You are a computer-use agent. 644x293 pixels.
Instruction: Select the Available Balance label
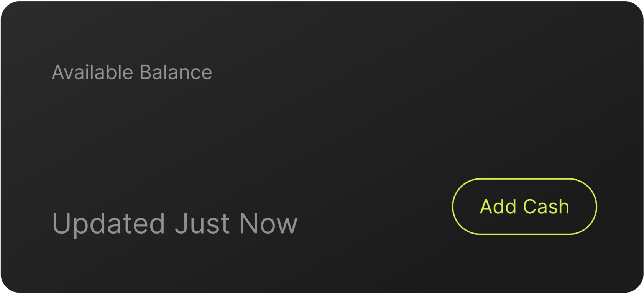131,72
